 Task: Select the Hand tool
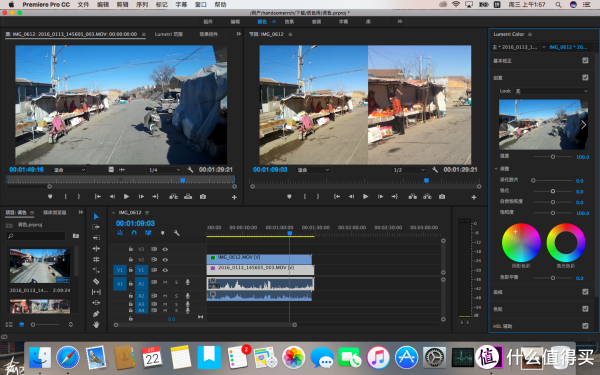pyautogui.click(x=96, y=324)
